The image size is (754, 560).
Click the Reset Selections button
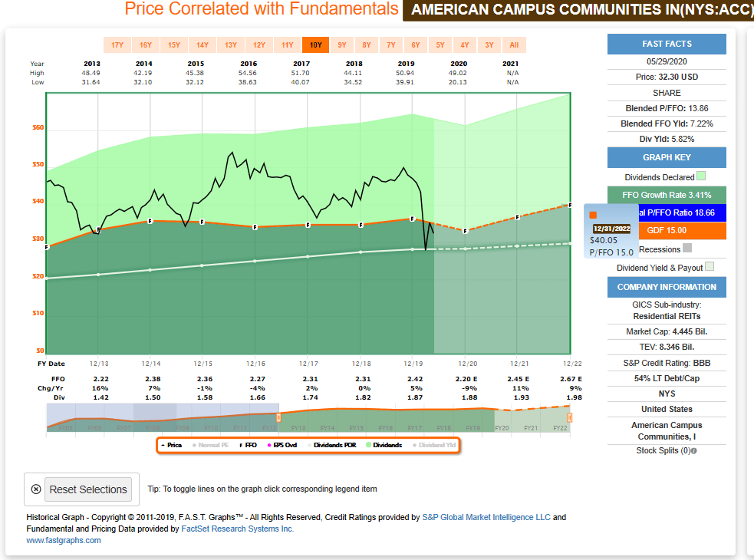click(88, 489)
